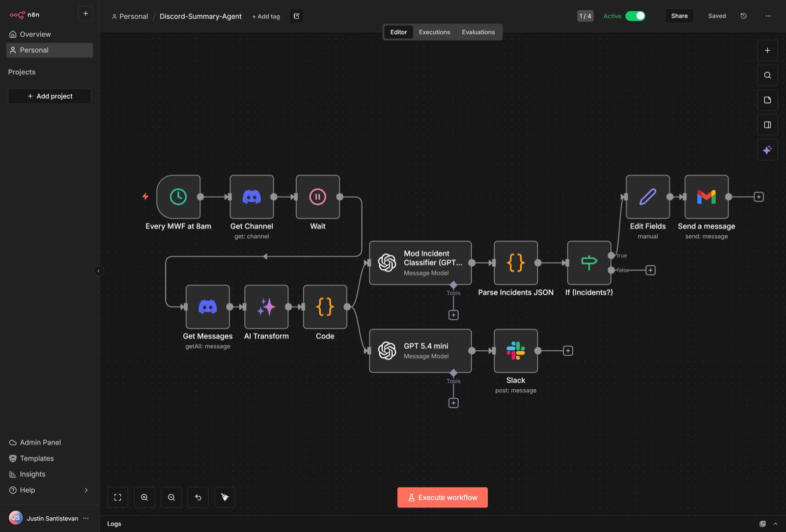Add node after Slack output
Screen dimensions: 786x532
568,351
